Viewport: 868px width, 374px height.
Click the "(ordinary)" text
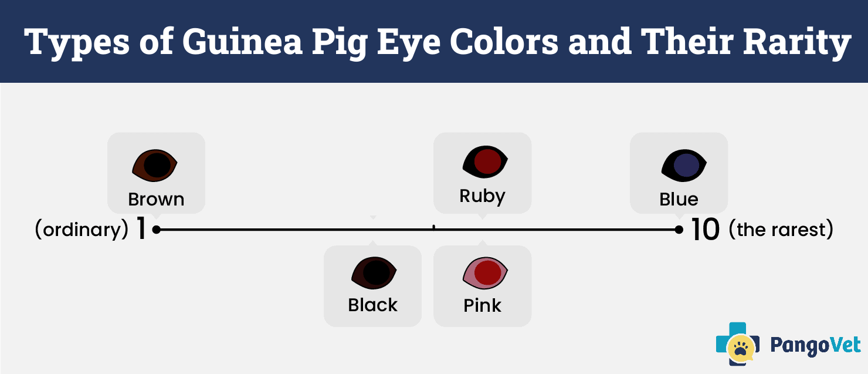click(x=82, y=230)
